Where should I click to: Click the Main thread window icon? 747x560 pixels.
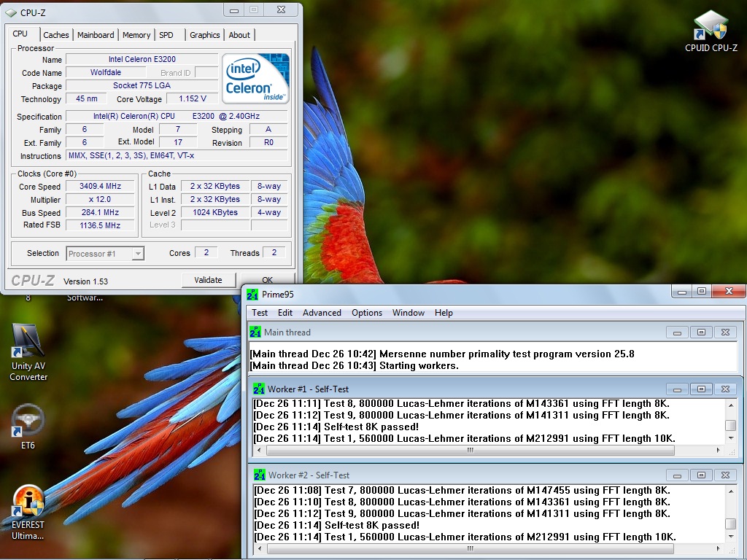click(x=255, y=332)
